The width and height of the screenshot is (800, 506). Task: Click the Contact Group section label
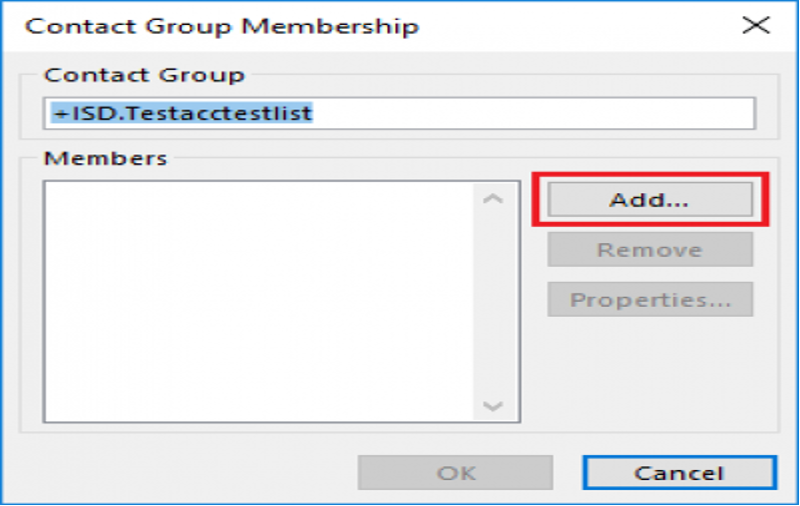(144, 75)
